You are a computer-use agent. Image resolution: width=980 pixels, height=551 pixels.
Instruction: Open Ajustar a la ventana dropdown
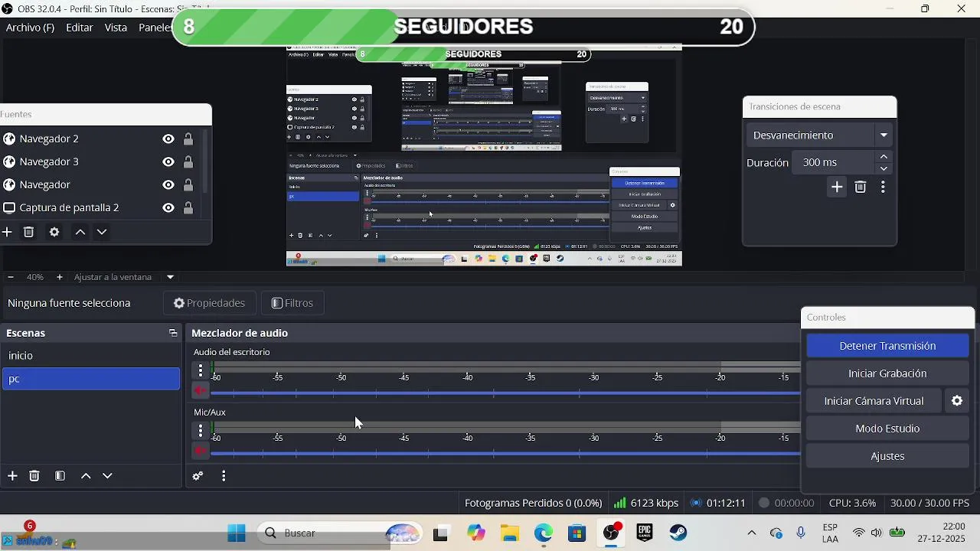125,277
